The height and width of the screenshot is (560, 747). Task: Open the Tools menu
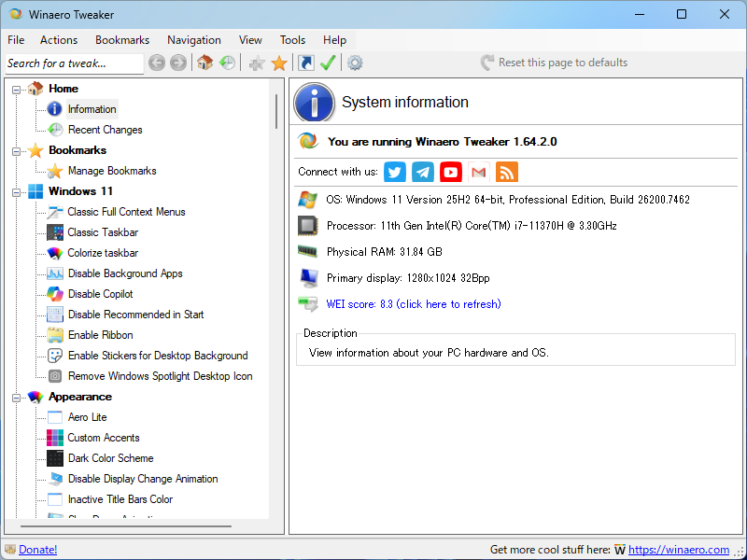click(292, 40)
